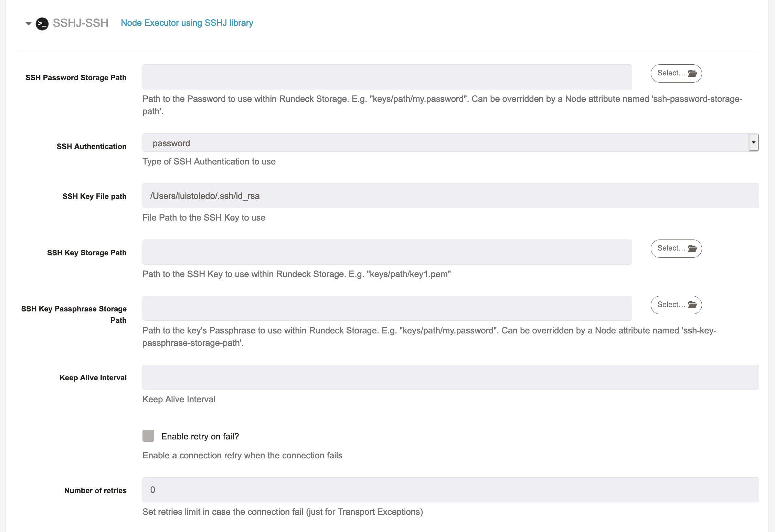Open Node Executor using SSHJ library link
The width and height of the screenshot is (775, 532).
tap(187, 23)
